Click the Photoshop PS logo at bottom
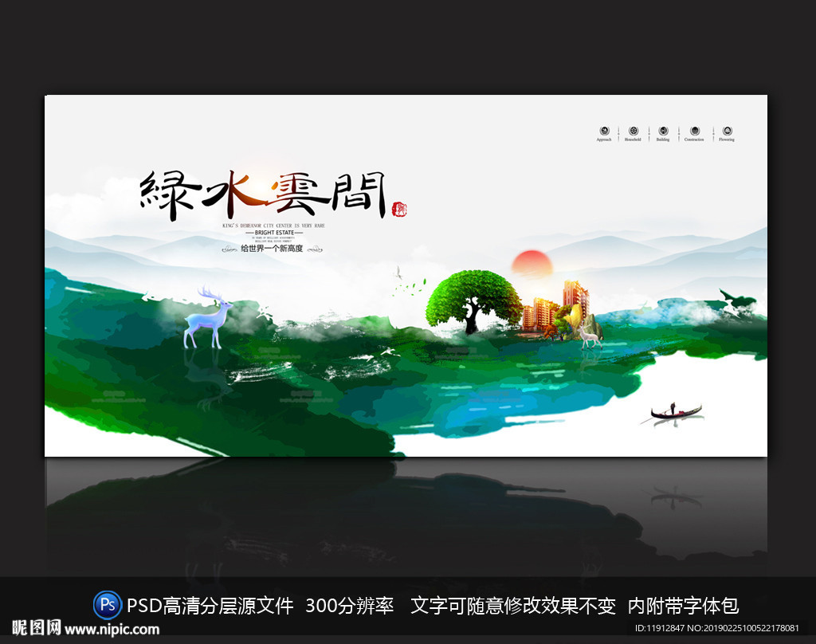 click(x=108, y=607)
